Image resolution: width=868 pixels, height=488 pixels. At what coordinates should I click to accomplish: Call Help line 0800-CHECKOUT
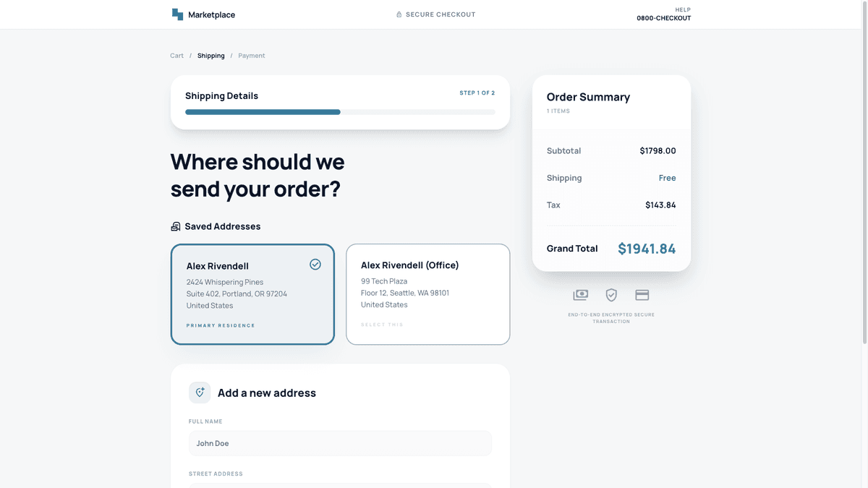coord(663,17)
